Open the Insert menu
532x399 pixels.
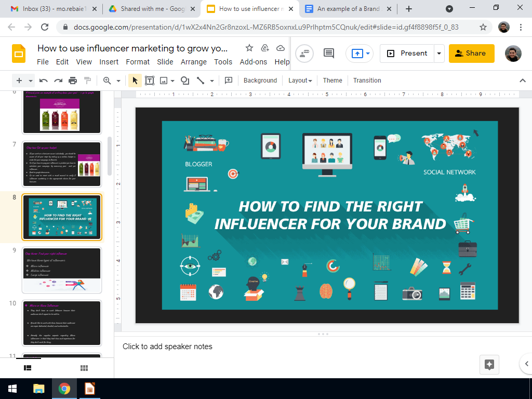pyautogui.click(x=109, y=62)
